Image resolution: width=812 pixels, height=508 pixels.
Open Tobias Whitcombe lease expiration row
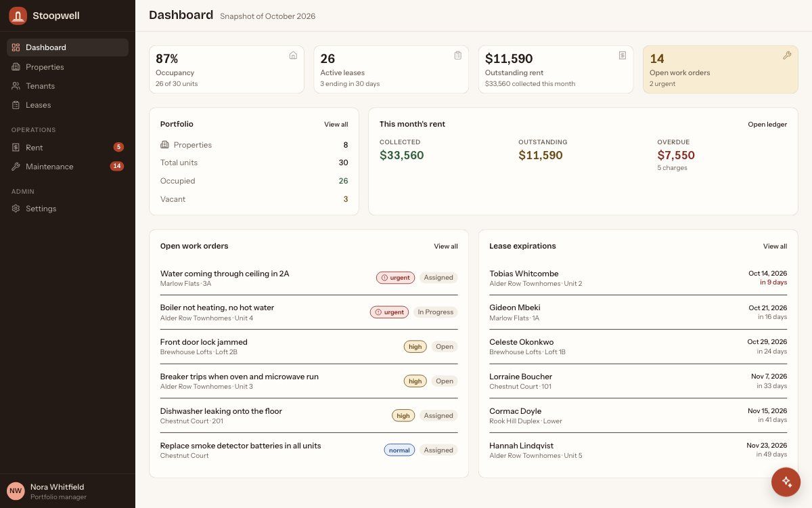tap(638, 278)
